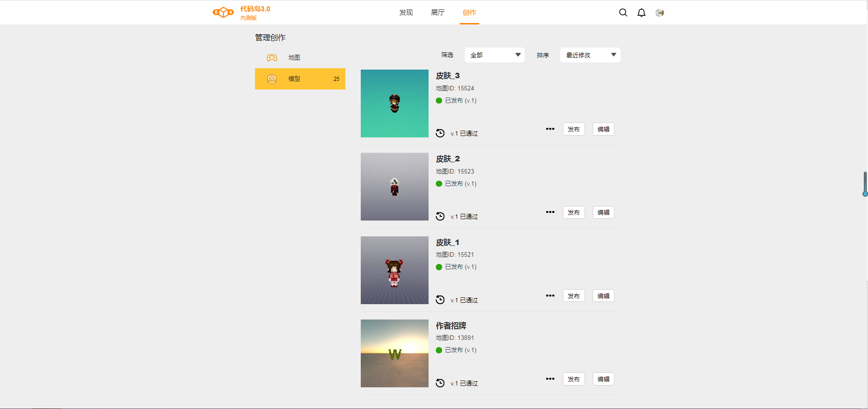Click v.1 已通过 text for 皮肤_1
Screen dimensions: 868x409
pyautogui.click(x=464, y=300)
